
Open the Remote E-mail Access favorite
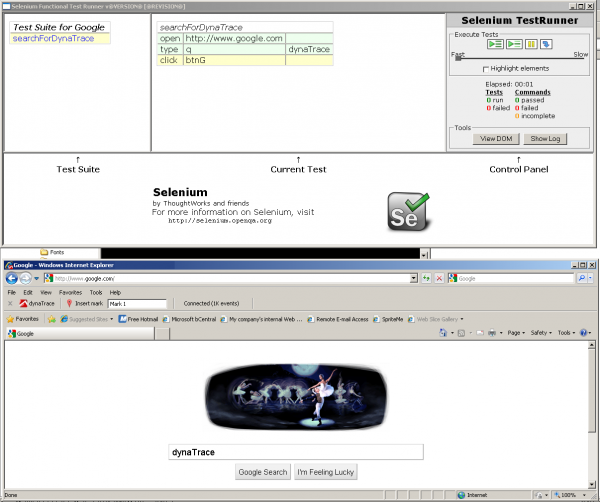pyautogui.click(x=338, y=319)
